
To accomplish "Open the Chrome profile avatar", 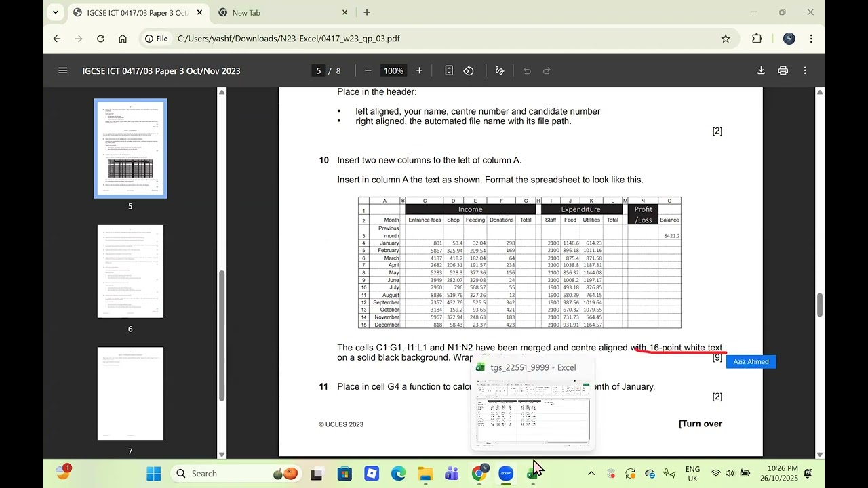I will (x=789, y=39).
